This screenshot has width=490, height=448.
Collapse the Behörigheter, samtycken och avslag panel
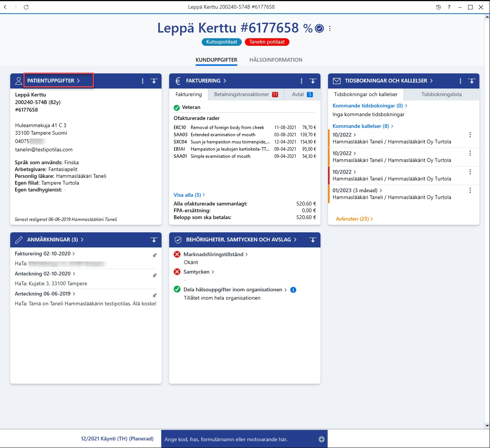(x=313, y=240)
